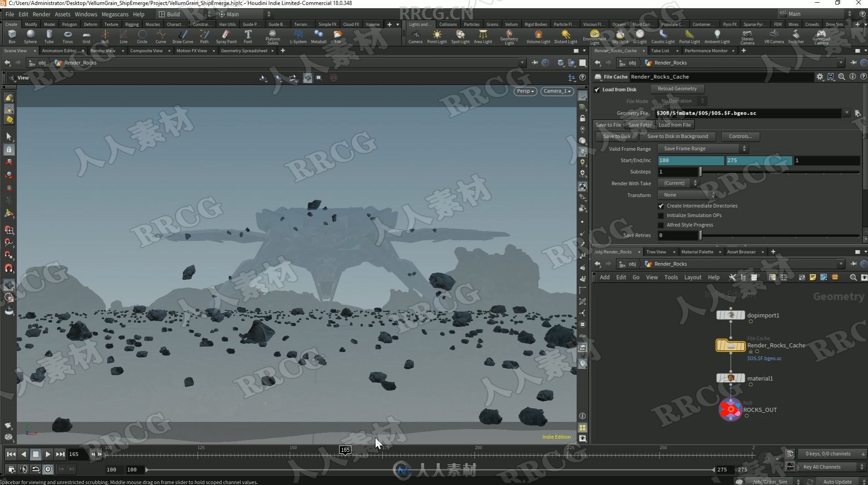Screen dimensions: 868x485
Task: Create a Box from the shelf
Action: click(12, 36)
